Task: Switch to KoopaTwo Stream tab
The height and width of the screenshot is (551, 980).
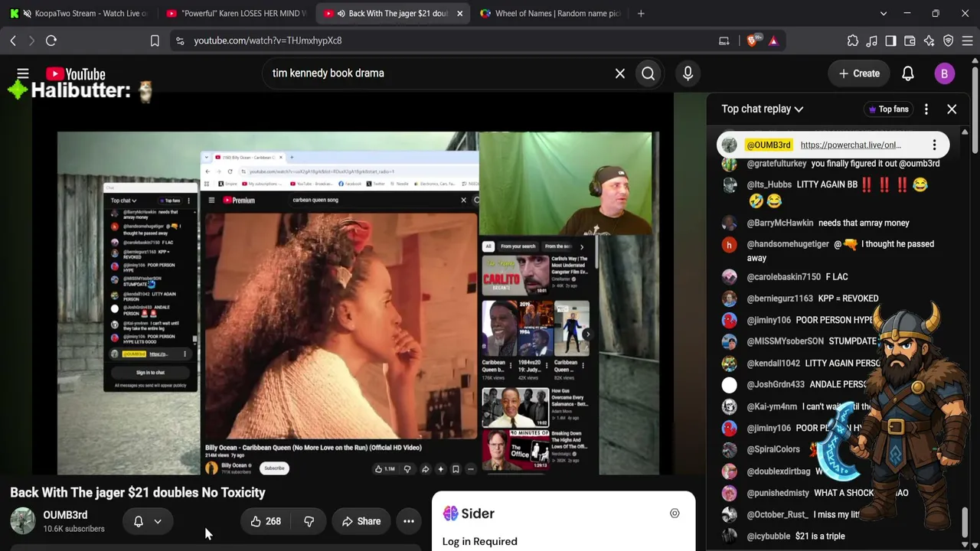Action: click(80, 13)
